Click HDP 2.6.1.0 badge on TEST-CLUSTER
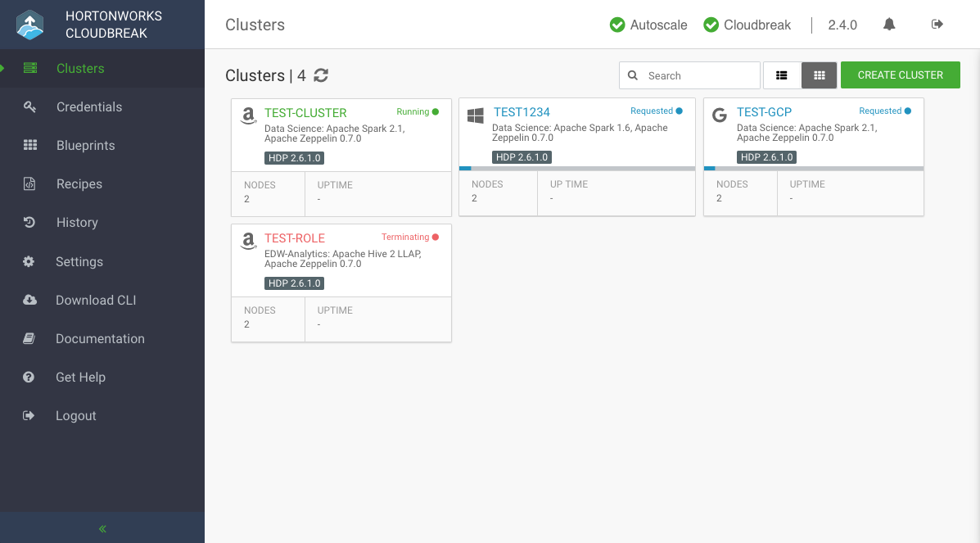 coord(295,157)
